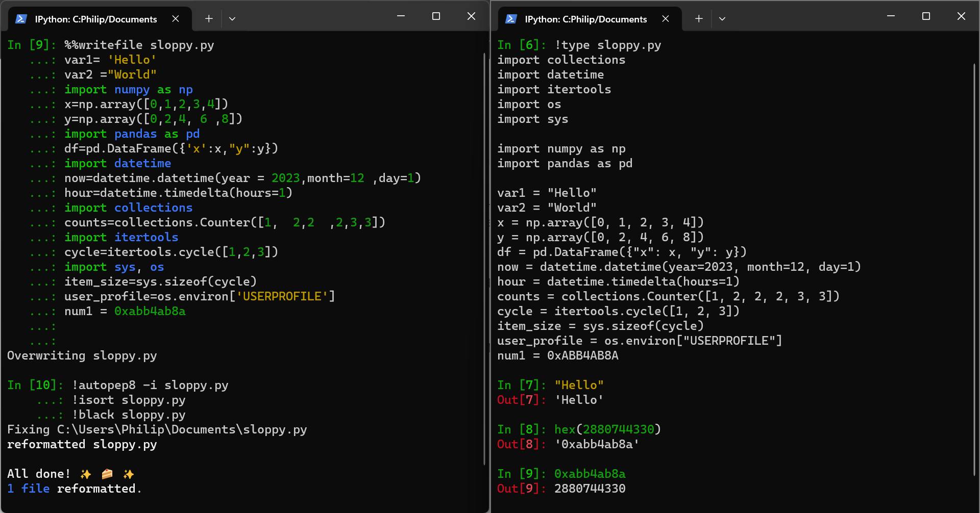Click 'item_size = sys.sizeof(cycle)' in right window

(x=601, y=326)
